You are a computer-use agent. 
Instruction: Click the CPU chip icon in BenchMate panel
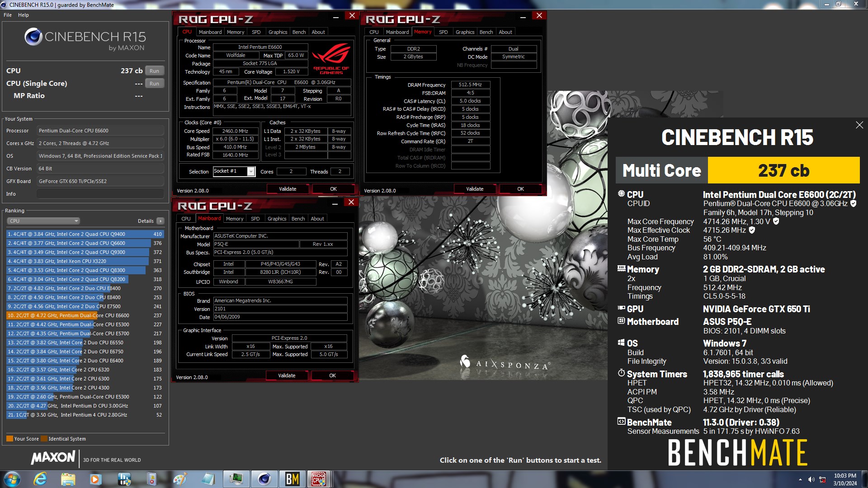(621, 194)
